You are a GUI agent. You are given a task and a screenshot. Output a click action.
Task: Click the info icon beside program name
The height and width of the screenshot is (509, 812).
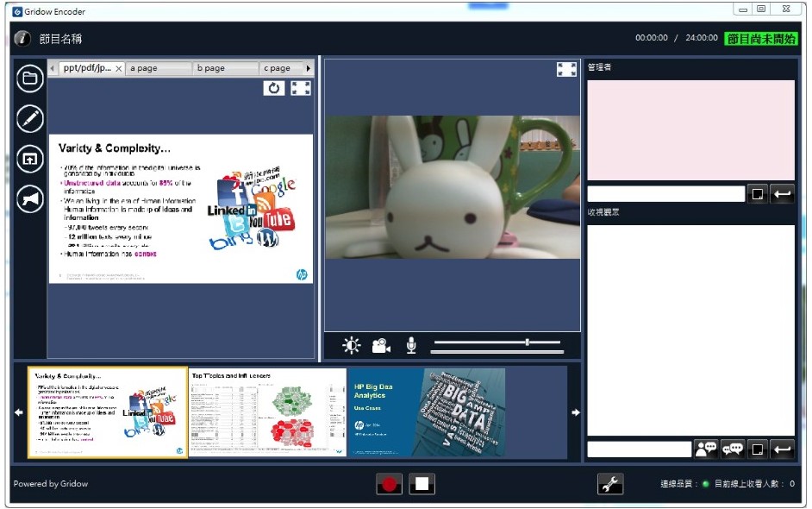(23, 39)
